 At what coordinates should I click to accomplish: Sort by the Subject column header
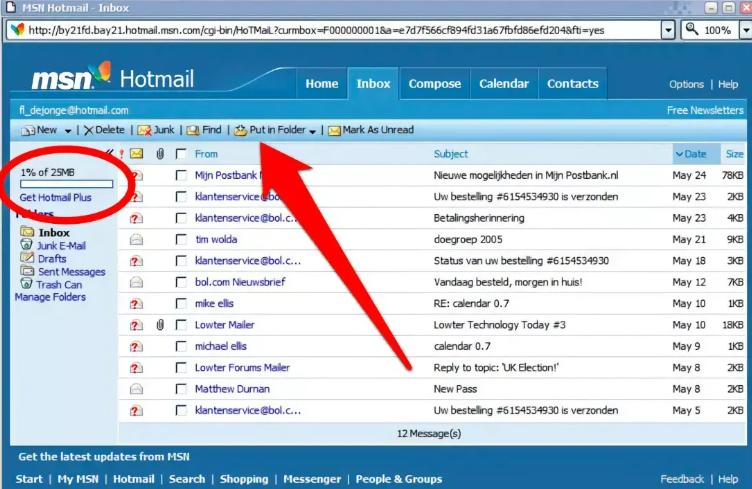coord(450,154)
